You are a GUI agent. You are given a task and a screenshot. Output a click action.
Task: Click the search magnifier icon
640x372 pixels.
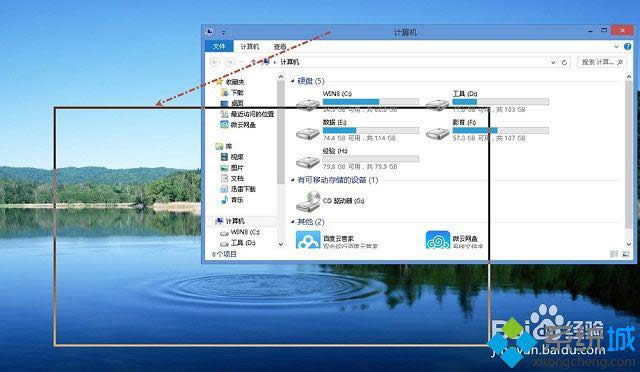620,62
